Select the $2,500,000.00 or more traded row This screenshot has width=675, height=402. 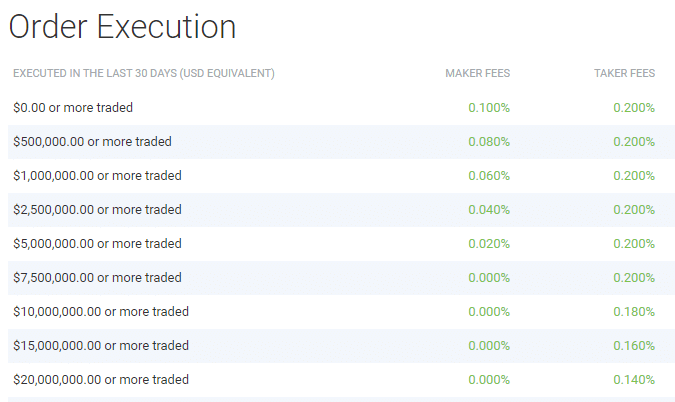[x=341, y=210]
